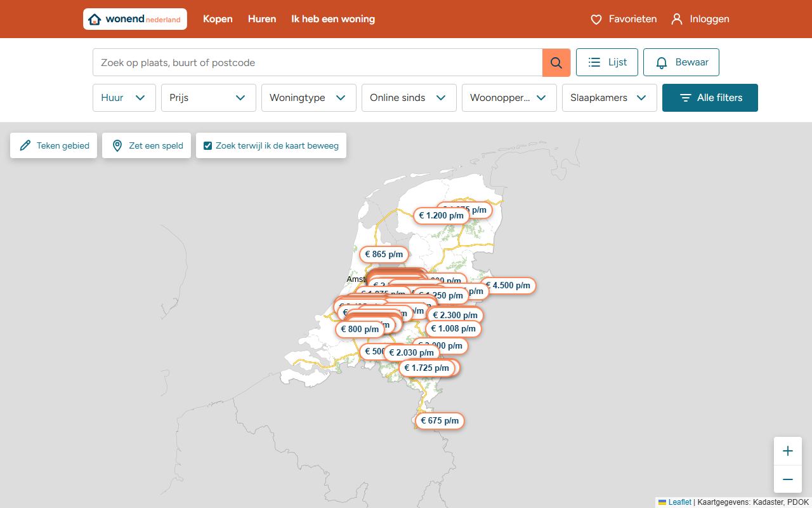
Task: Open the € 2.030 p/m marker
Action: (412, 352)
